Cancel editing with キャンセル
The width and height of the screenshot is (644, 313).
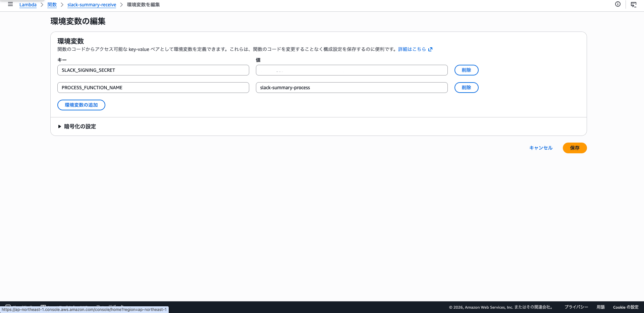pos(541,148)
